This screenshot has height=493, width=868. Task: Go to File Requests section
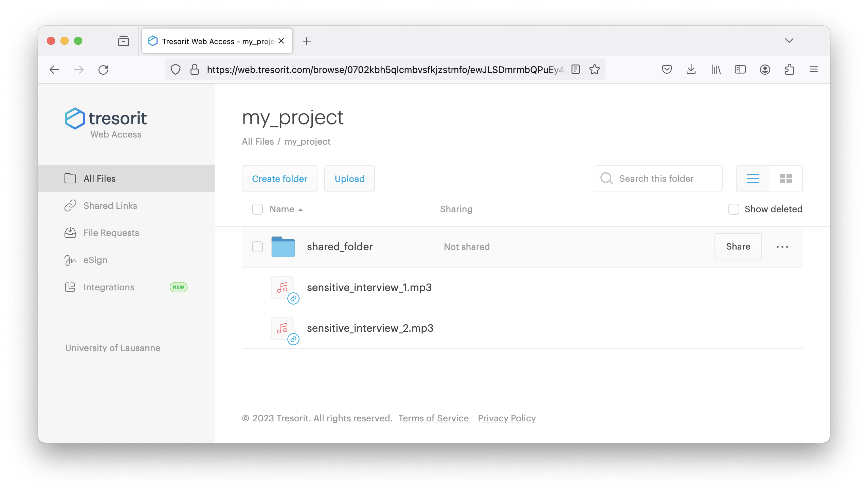coord(111,233)
